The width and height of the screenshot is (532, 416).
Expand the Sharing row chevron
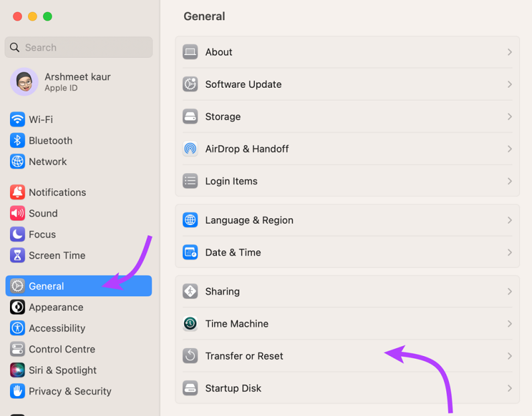pos(509,292)
